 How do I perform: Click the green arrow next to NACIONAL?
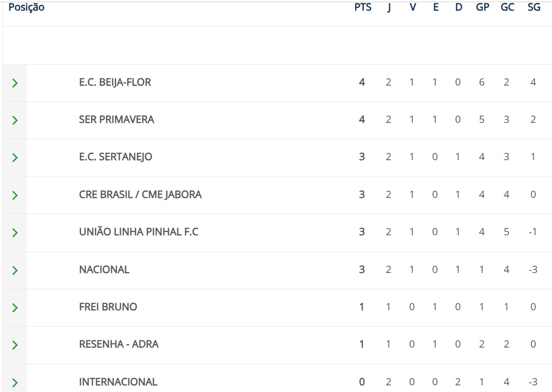coord(15,270)
